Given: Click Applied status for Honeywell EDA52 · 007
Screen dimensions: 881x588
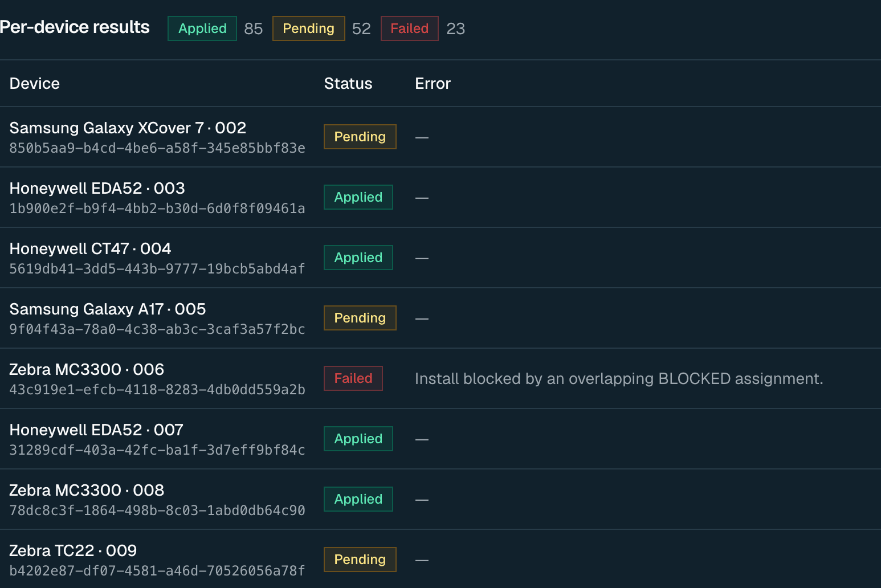Looking at the screenshot, I should (x=358, y=439).
